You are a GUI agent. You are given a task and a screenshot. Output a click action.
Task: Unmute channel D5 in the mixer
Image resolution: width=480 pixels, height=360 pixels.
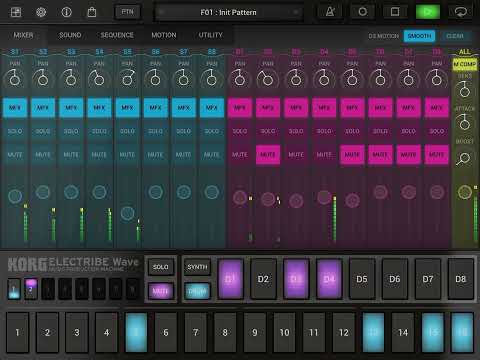pyautogui.click(x=352, y=155)
